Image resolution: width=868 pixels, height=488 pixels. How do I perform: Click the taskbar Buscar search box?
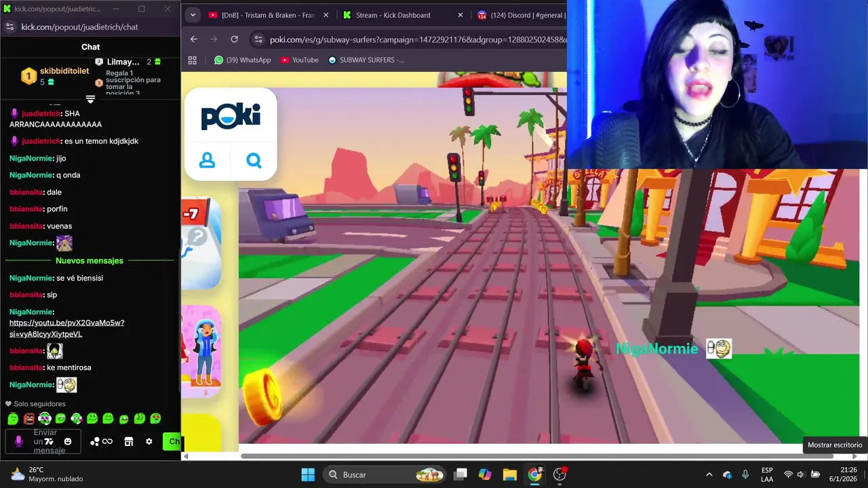coord(384,474)
